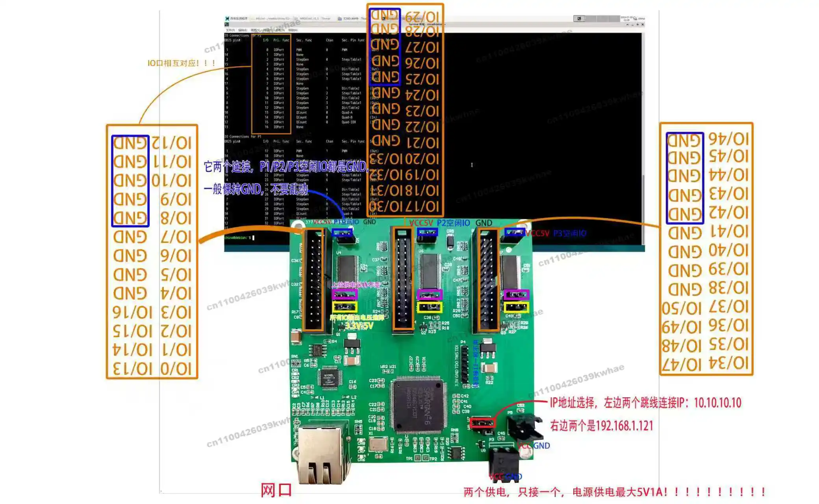
Task: Open the 帮助(H) menu in terminal
Action: pos(293,30)
